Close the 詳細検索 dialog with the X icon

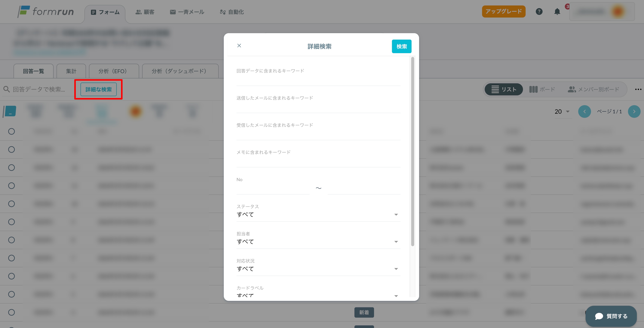[239, 45]
